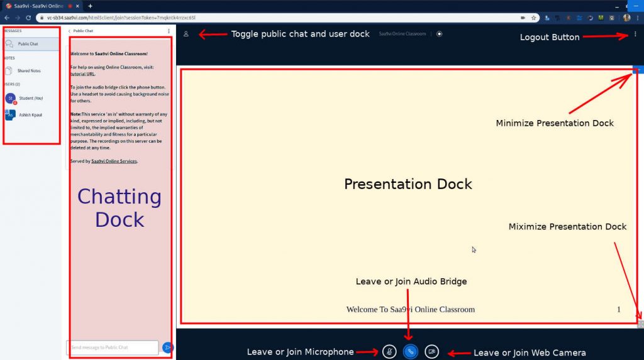
Task: Open the Public Chat options menu
Action: pyautogui.click(x=169, y=31)
